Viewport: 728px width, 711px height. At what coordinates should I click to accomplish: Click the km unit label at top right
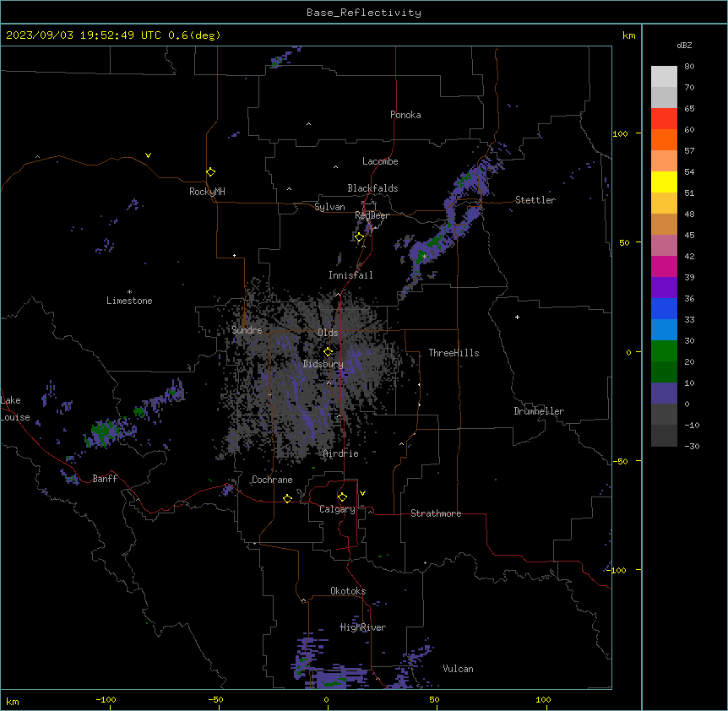[628, 35]
